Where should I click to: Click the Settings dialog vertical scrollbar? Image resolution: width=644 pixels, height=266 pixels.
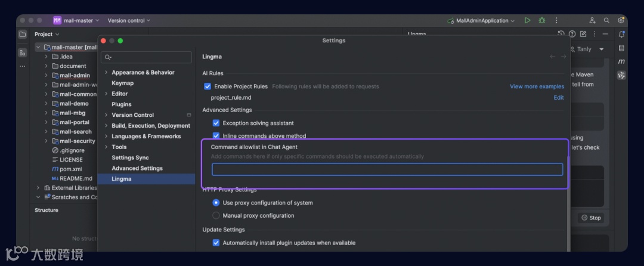coord(568,203)
